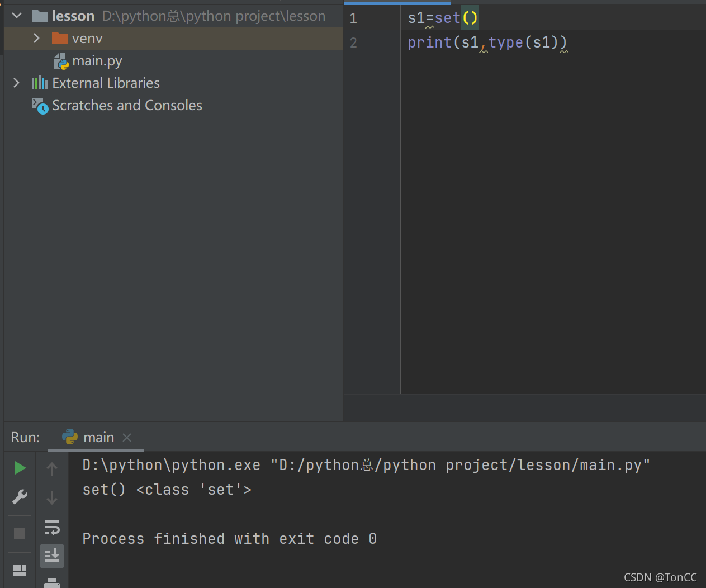This screenshot has width=706, height=588.
Task: Click the restore layout icon
Action: click(20, 570)
